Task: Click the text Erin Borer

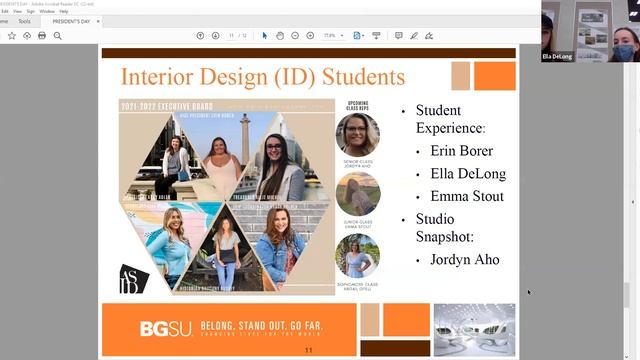Action: pyautogui.click(x=462, y=151)
